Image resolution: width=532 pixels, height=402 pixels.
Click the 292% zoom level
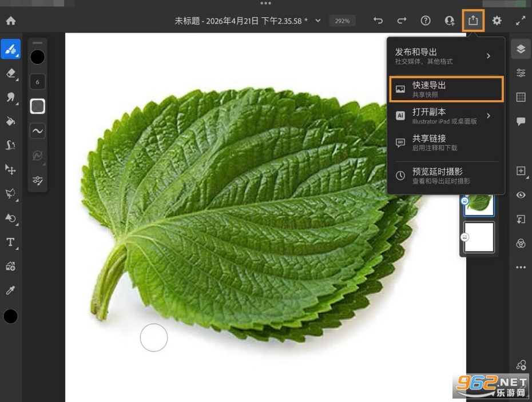click(342, 21)
